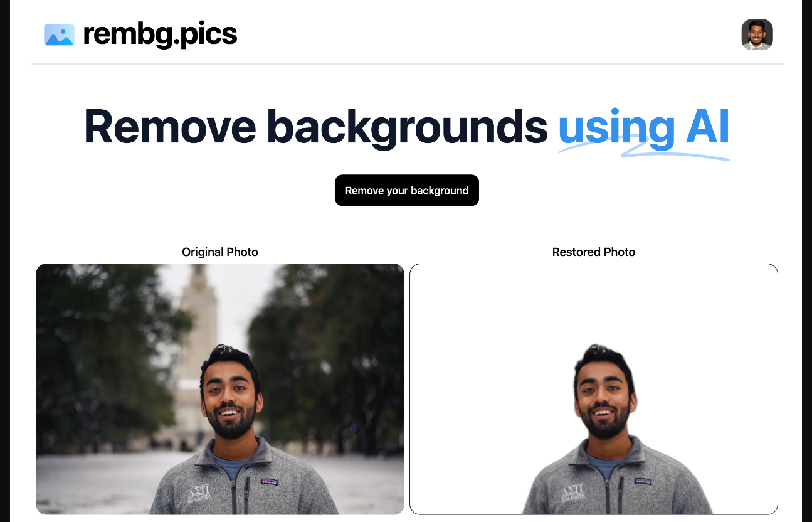812x522 pixels.
Task: Open the user profile avatar
Action: coord(757,35)
